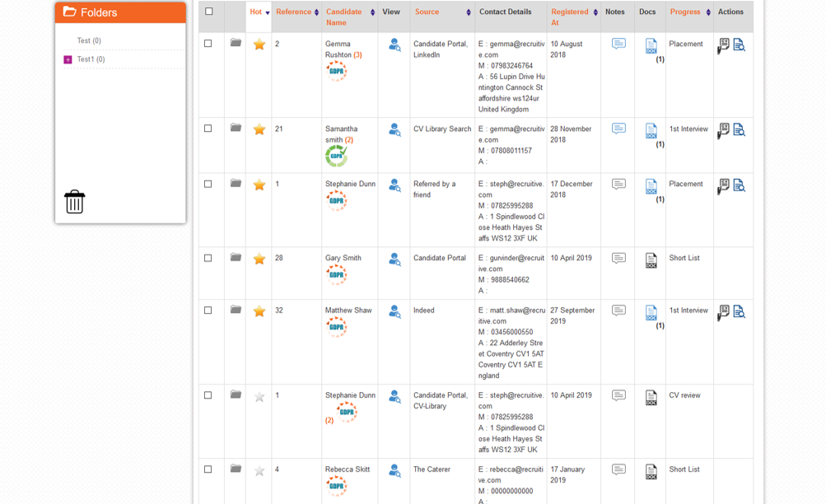
Task: Click reference number 28
Action: tap(278, 258)
